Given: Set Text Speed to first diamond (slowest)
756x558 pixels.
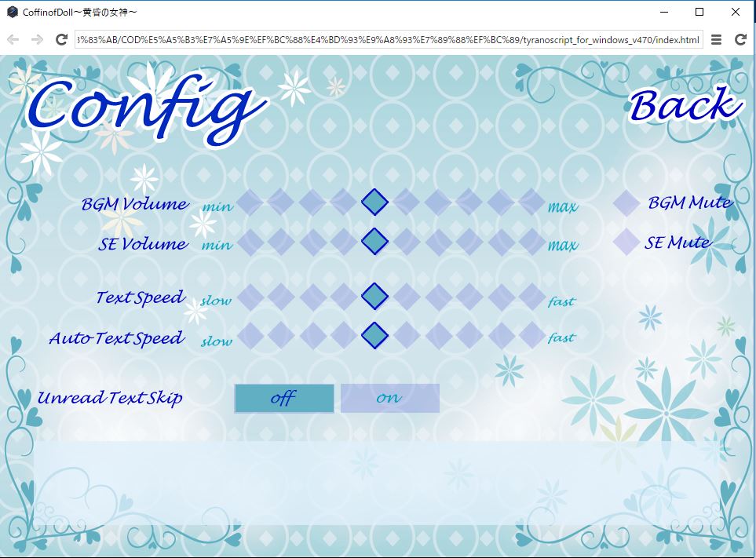Looking at the screenshot, I should point(250,297).
